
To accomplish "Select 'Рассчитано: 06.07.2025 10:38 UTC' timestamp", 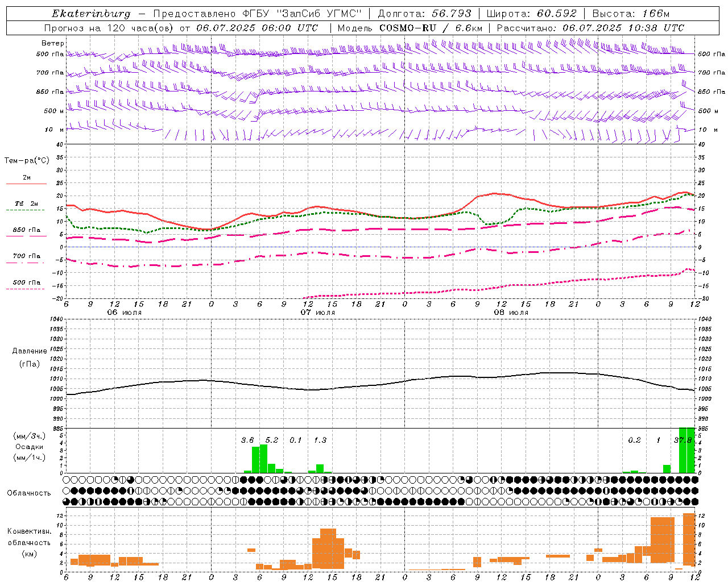I will 590,28.
